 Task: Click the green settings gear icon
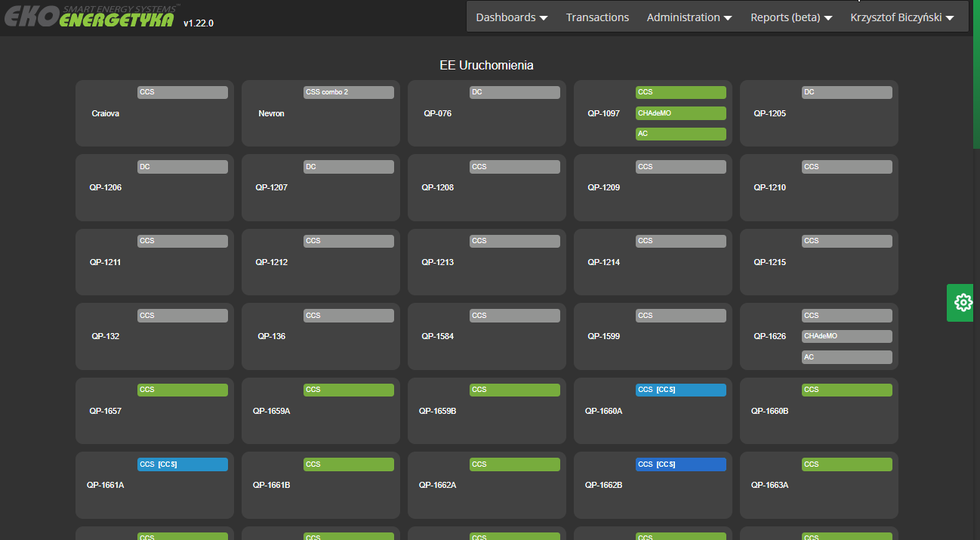coord(963,303)
